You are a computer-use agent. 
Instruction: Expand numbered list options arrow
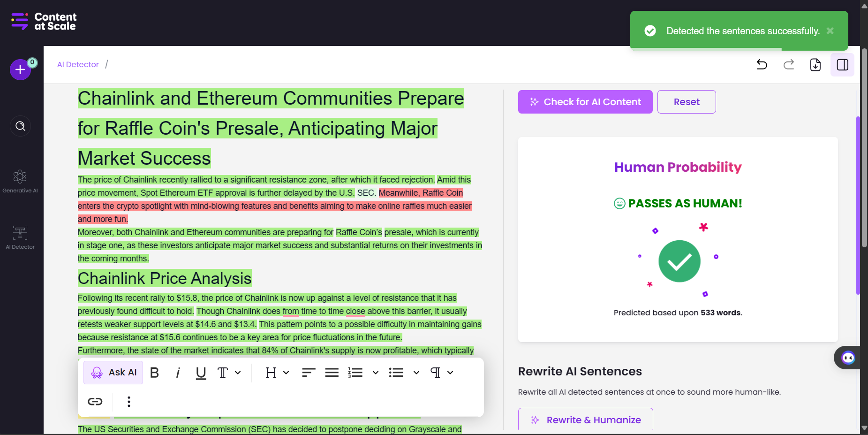[x=375, y=373]
